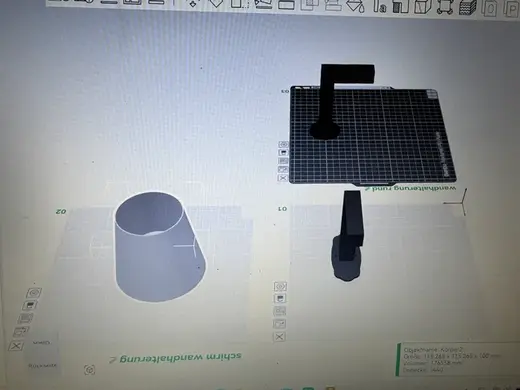The width and height of the screenshot is (520, 390).
Task: Open plate 03 settings gear icon
Action: [x=283, y=144]
